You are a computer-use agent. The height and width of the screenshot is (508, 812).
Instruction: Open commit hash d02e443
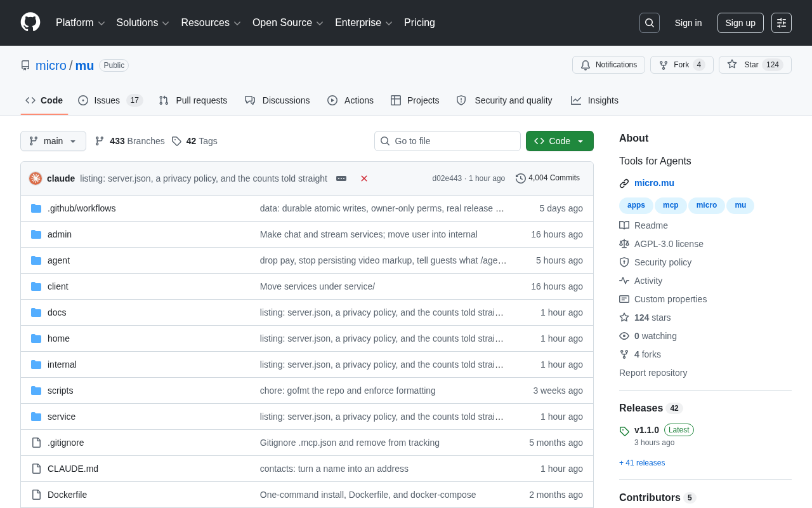[447, 178]
